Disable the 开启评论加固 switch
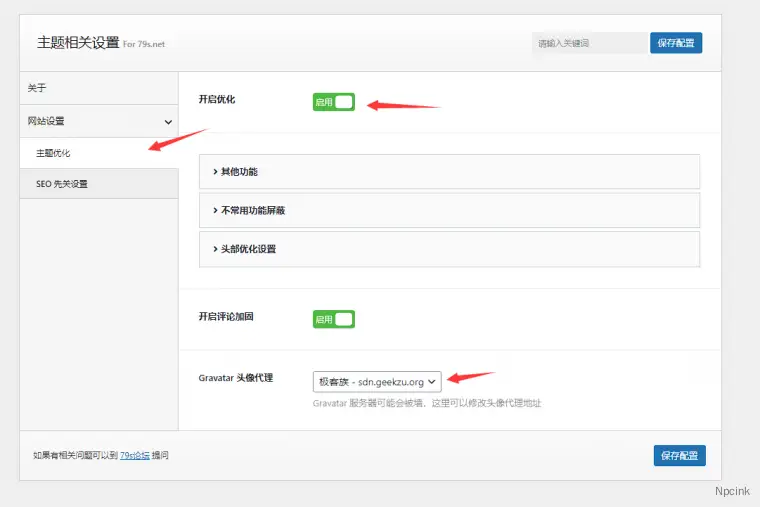 (333, 319)
